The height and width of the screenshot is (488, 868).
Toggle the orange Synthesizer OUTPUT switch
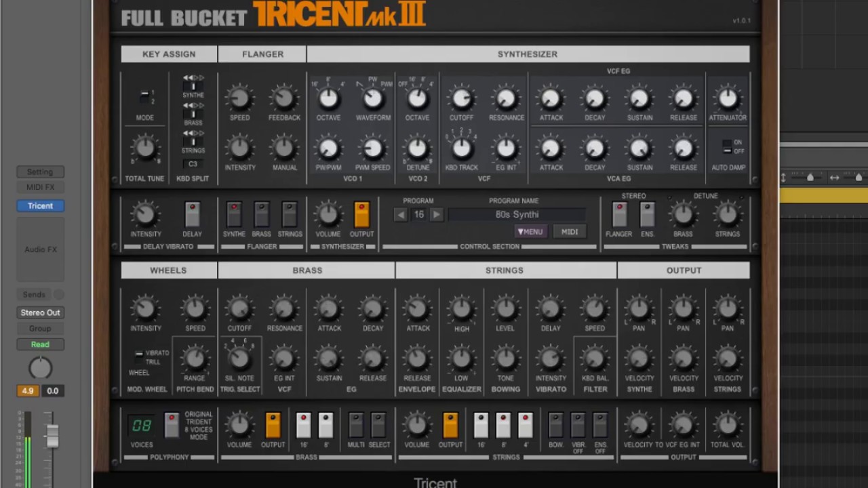pyautogui.click(x=361, y=214)
